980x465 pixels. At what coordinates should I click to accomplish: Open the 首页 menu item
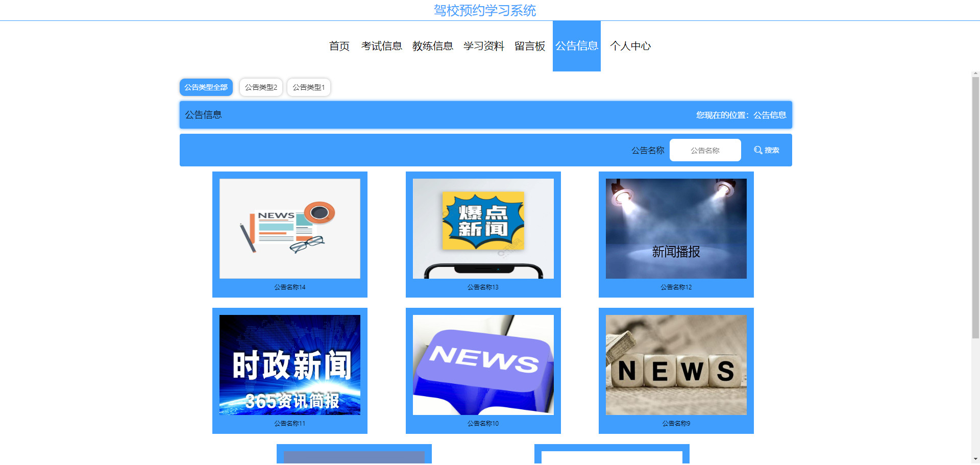pyautogui.click(x=339, y=46)
